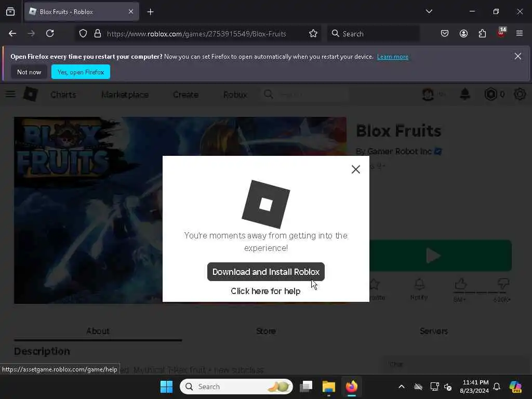This screenshot has width=532, height=399.
Task: Focus the Firefox Search box
Action: coord(373,34)
